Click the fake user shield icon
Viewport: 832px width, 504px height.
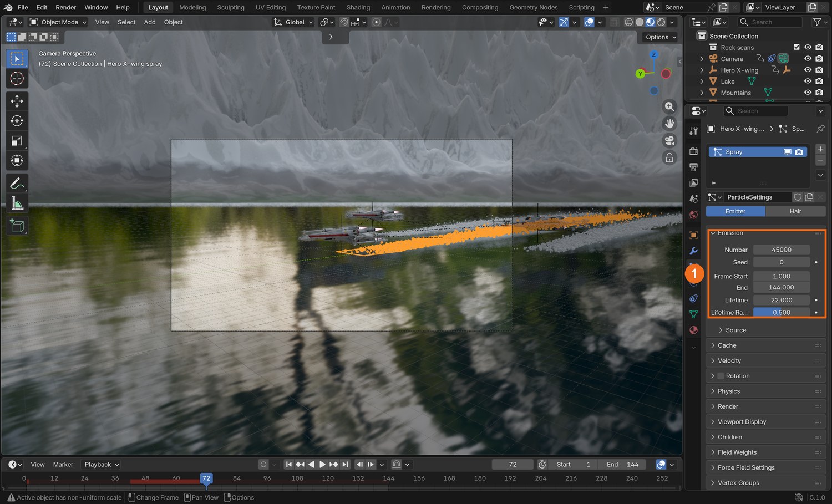tap(798, 197)
